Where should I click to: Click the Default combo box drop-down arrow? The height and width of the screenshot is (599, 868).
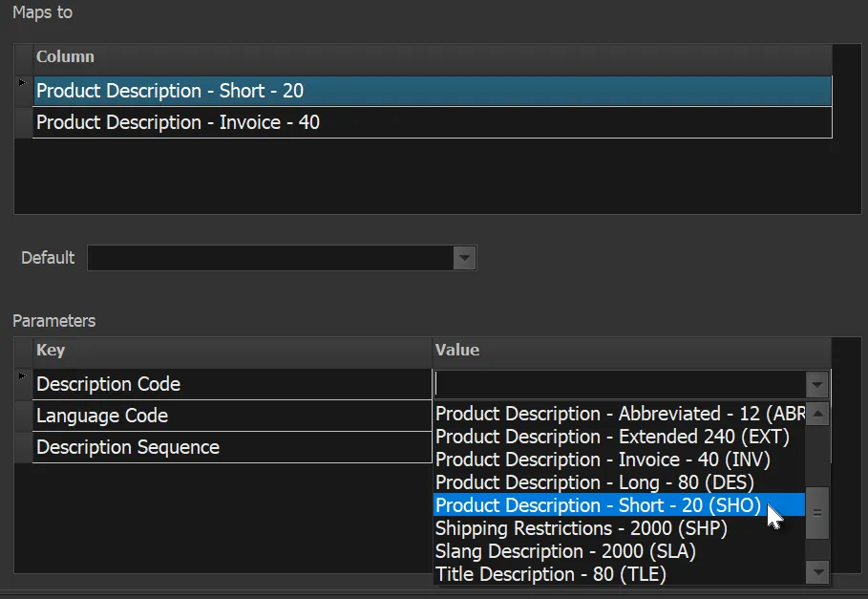click(464, 258)
